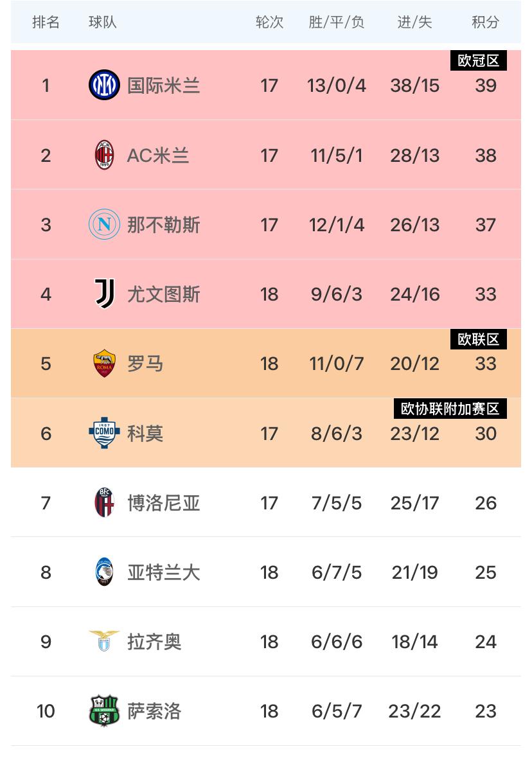Select the Atalanta team logo
This screenshot has width=532, height=758.
click(x=104, y=572)
